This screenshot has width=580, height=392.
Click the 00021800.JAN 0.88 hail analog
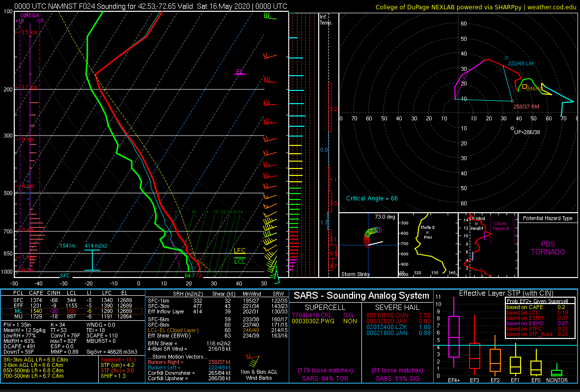tap(398, 333)
